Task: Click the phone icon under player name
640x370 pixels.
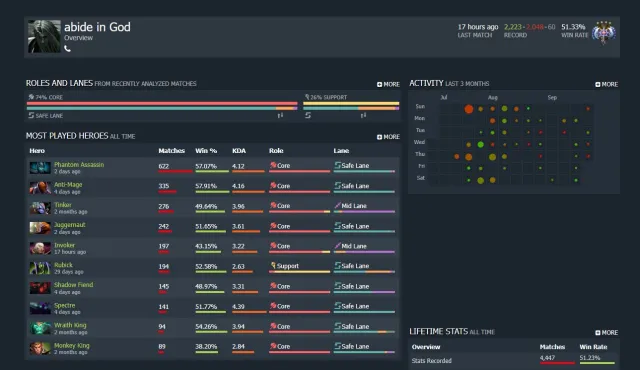Action: (x=67, y=49)
